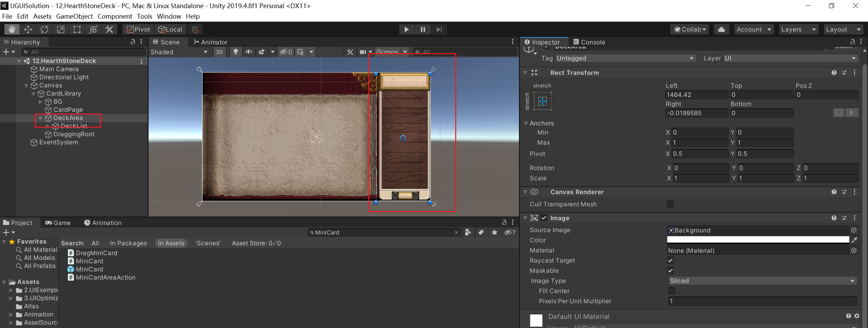
Task: Click the Play button
Action: coord(406,29)
